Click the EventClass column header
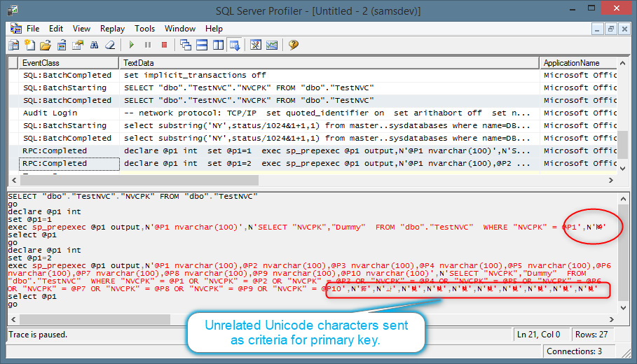 point(69,63)
